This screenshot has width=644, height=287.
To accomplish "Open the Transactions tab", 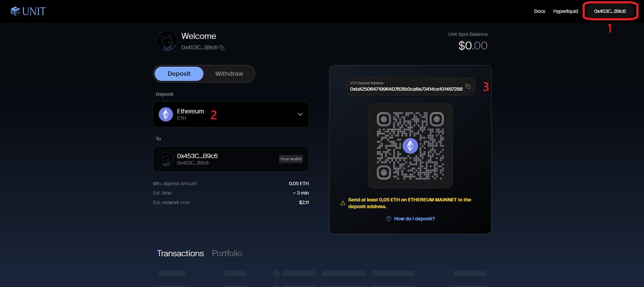I will click(x=180, y=253).
